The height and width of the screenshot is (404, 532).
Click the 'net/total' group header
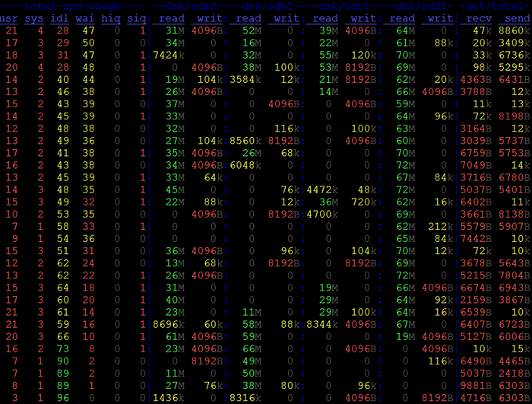click(x=495, y=6)
